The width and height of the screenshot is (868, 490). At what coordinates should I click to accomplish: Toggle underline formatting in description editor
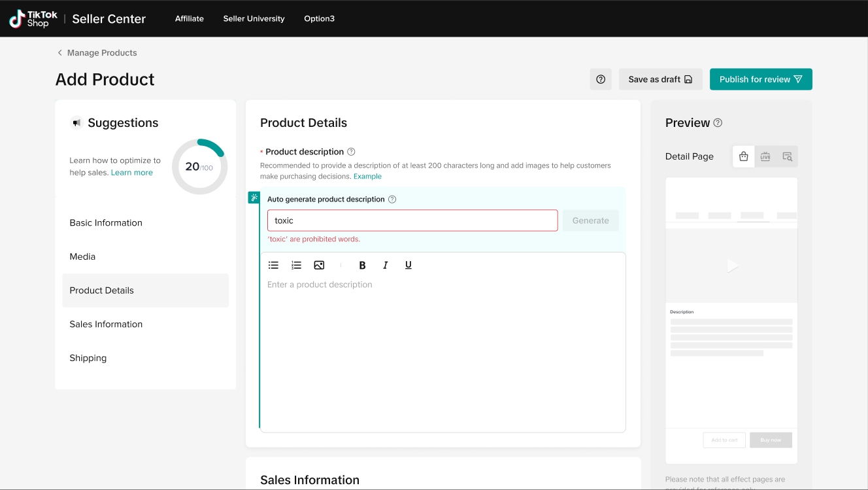(408, 265)
